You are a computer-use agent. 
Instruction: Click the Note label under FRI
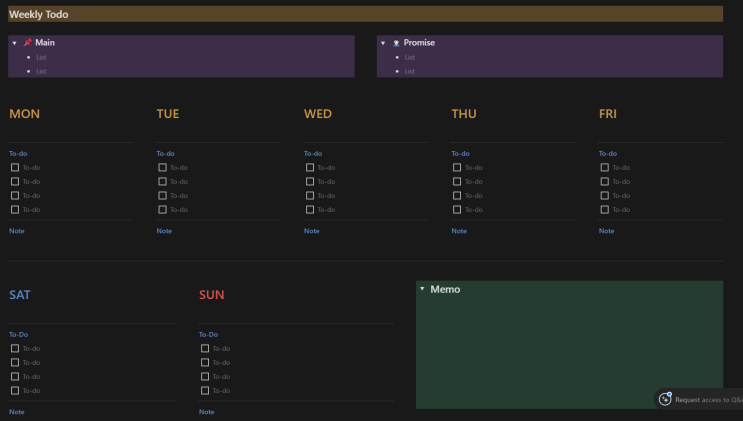606,231
